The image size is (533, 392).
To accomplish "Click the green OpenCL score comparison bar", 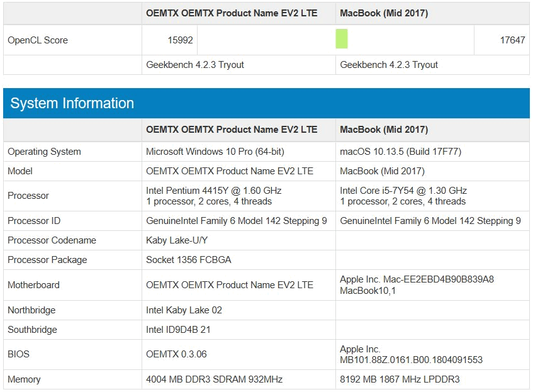I will point(341,39).
